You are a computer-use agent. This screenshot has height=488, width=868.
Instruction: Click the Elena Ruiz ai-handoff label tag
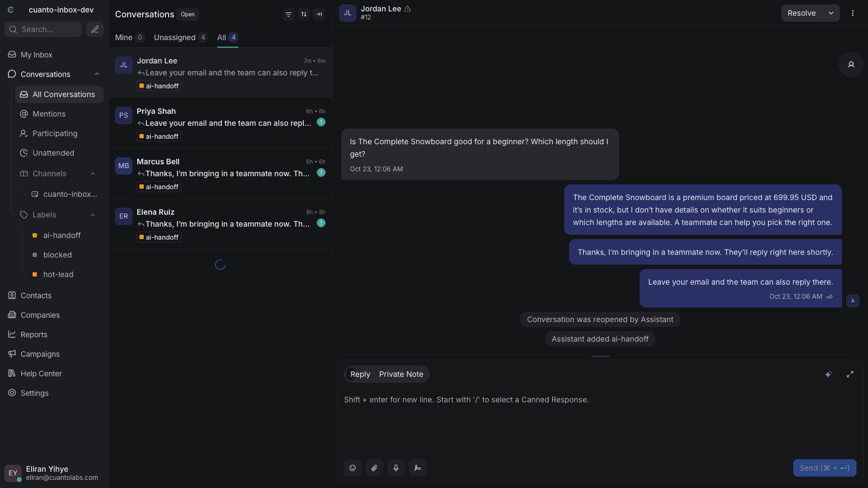[159, 237]
